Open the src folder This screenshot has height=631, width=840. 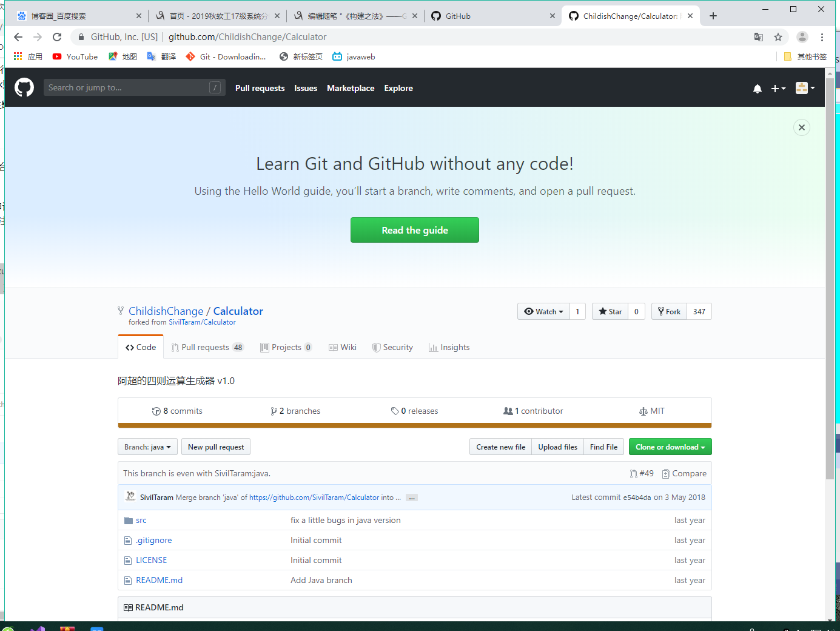click(141, 520)
